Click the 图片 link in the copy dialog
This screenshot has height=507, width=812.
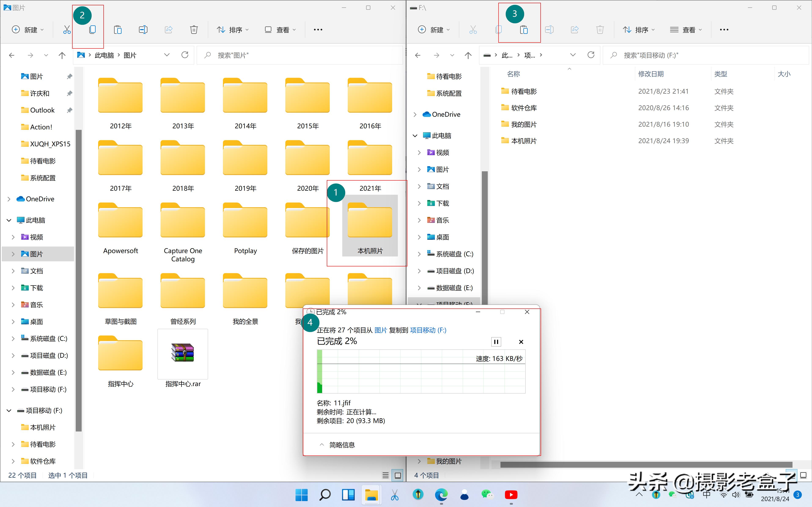tap(381, 330)
